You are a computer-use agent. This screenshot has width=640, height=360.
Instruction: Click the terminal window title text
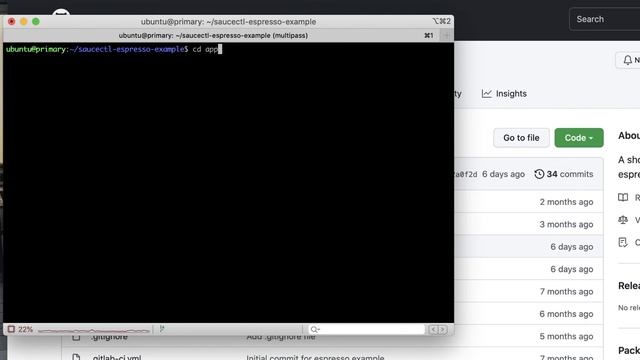[x=229, y=22]
